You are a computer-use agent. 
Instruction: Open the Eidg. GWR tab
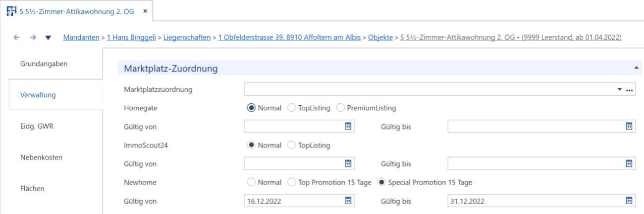37,126
